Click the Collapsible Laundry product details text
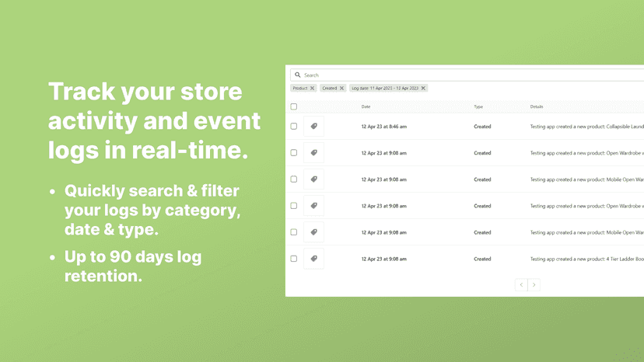The height and width of the screenshot is (362, 644). pos(587,127)
